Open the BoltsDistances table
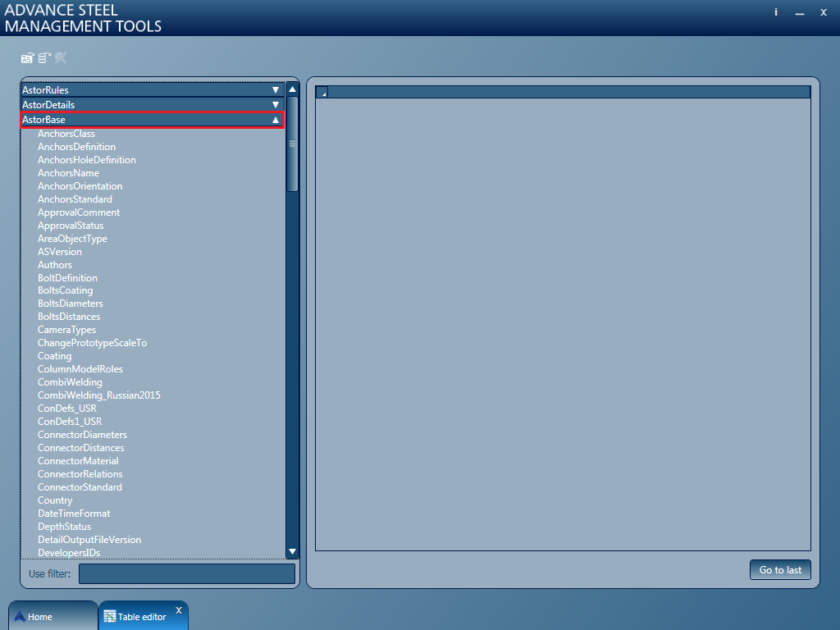840x630 pixels. pyautogui.click(x=69, y=317)
